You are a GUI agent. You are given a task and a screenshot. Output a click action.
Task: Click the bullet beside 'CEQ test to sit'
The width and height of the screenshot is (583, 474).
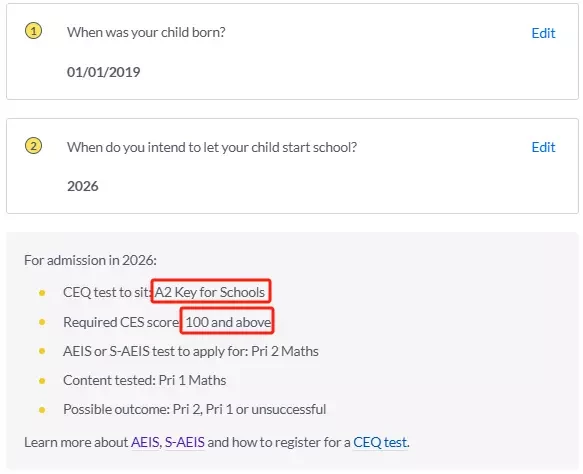[x=42, y=293]
